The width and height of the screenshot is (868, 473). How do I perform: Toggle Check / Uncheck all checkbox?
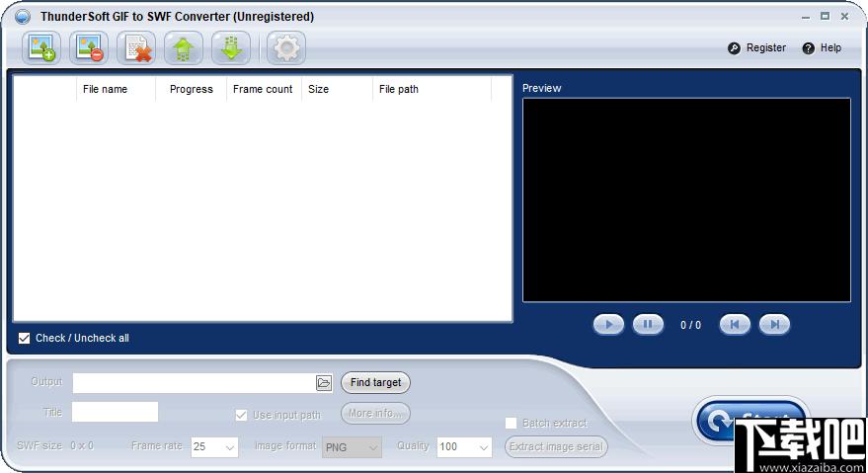click(x=24, y=338)
